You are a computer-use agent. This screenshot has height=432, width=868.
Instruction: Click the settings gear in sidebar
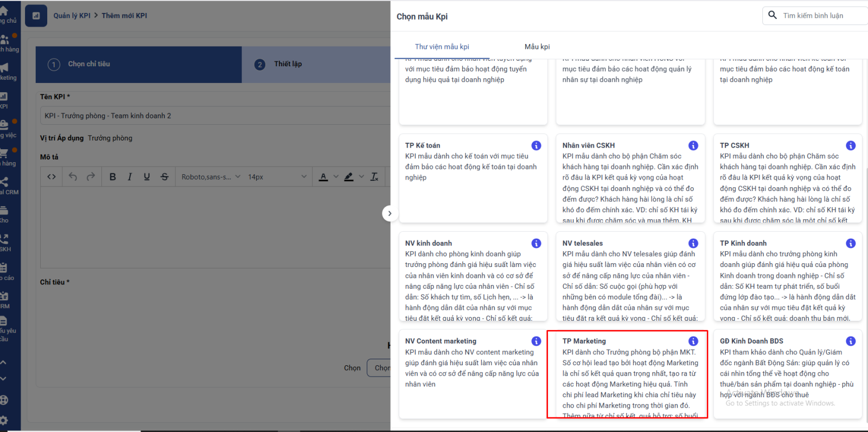4,420
